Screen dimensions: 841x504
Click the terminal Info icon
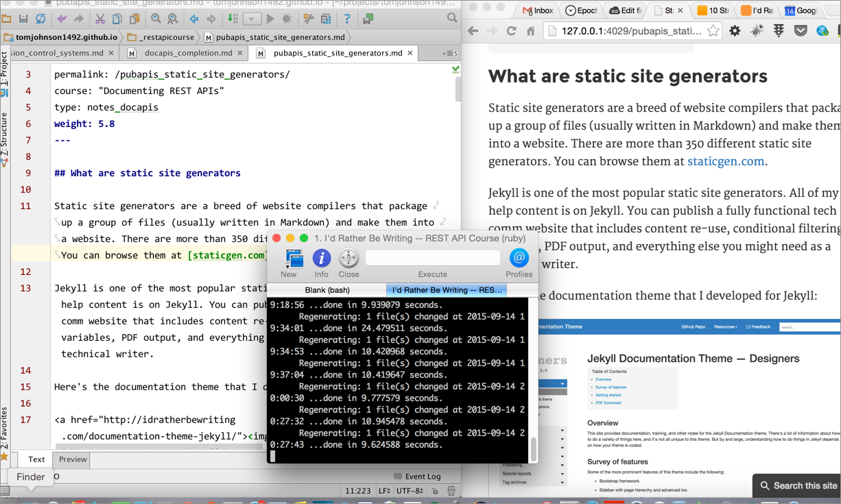click(x=321, y=259)
